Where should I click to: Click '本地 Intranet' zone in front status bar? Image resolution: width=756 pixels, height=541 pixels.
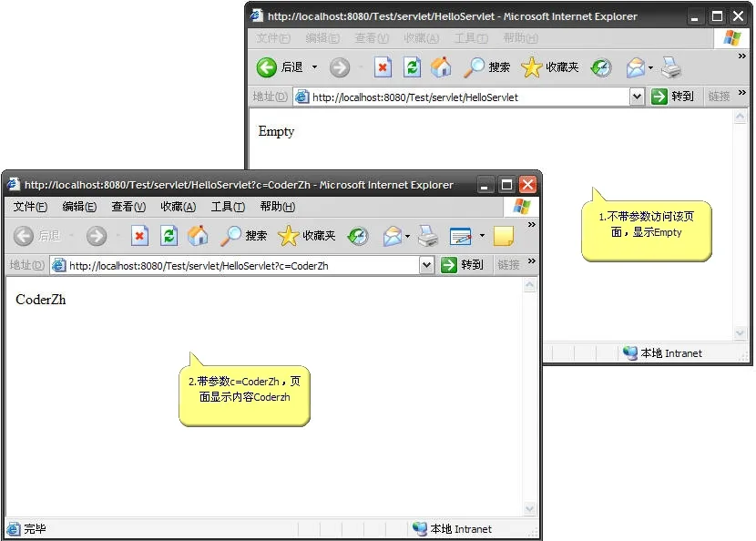pos(453,529)
